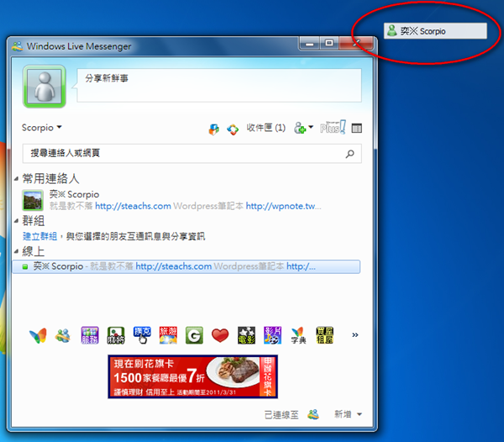Open the 電影 movies icon
The height and width of the screenshot is (442, 504).
click(x=246, y=335)
